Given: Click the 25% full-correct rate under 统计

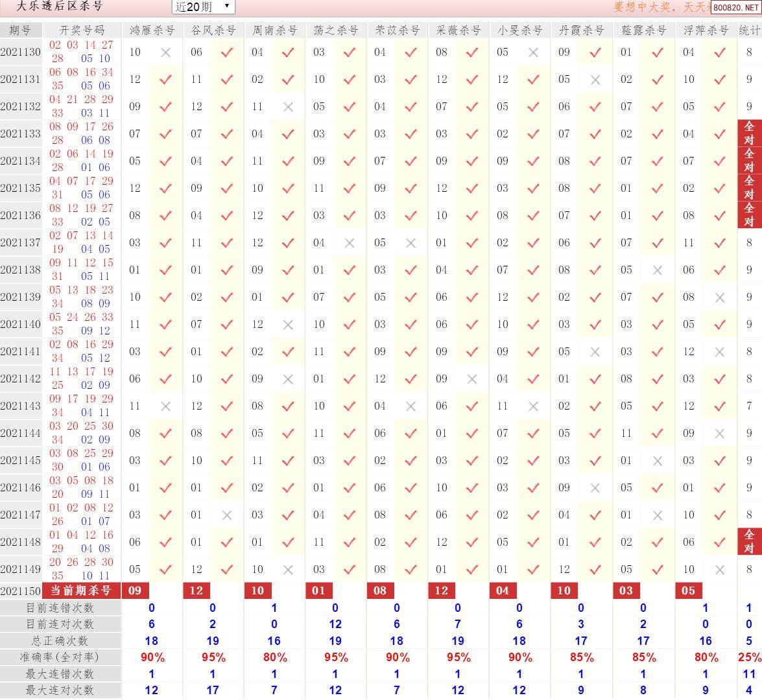Looking at the screenshot, I should click(750, 658).
